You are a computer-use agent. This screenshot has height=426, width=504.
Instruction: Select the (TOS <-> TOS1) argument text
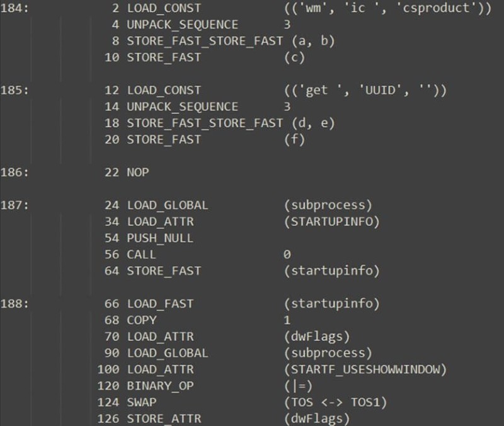(336, 401)
